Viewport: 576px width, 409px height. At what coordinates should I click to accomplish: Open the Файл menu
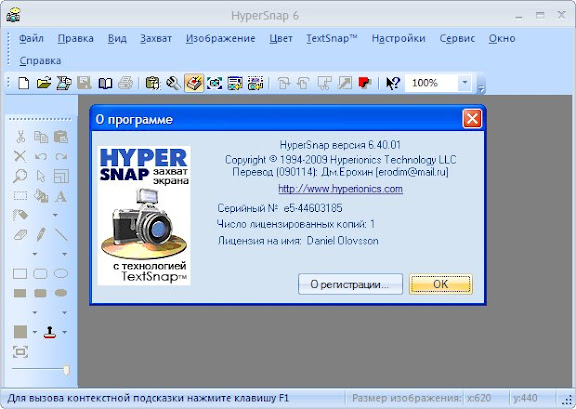click(31, 38)
